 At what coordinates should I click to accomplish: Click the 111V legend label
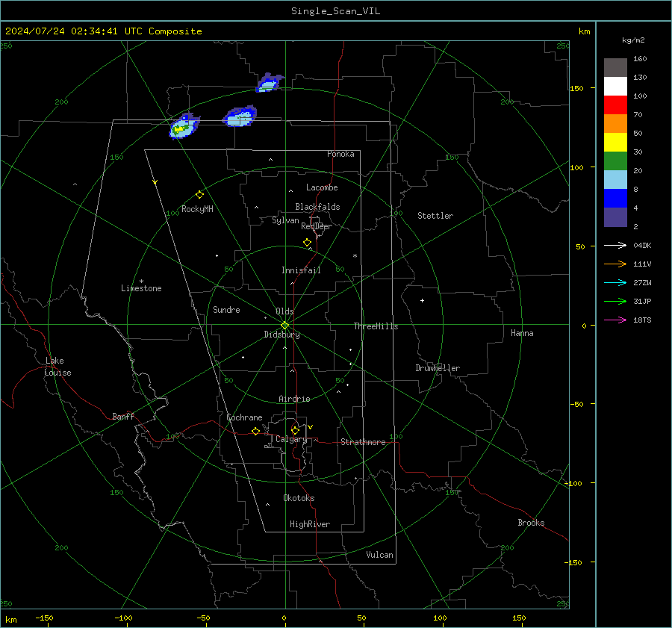coord(642,264)
